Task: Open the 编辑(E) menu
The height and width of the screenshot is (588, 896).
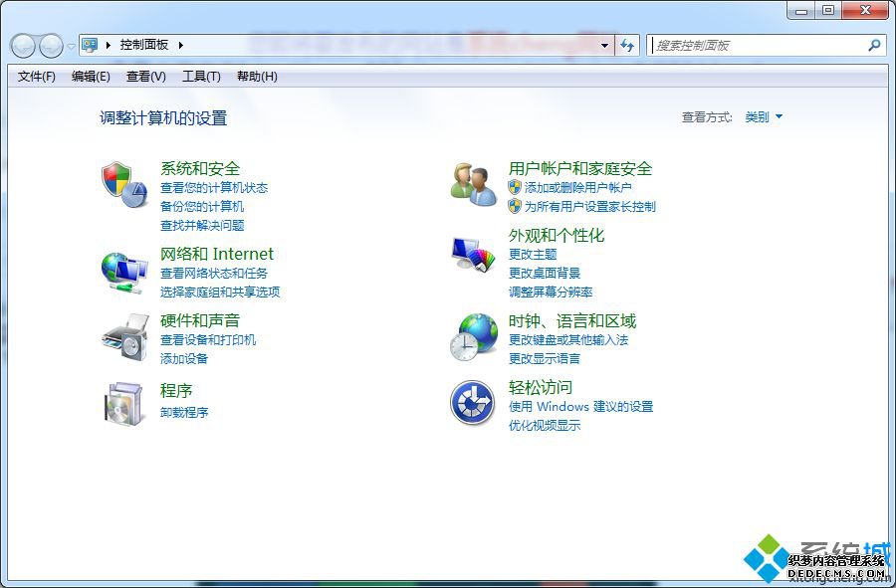Action: click(91, 76)
